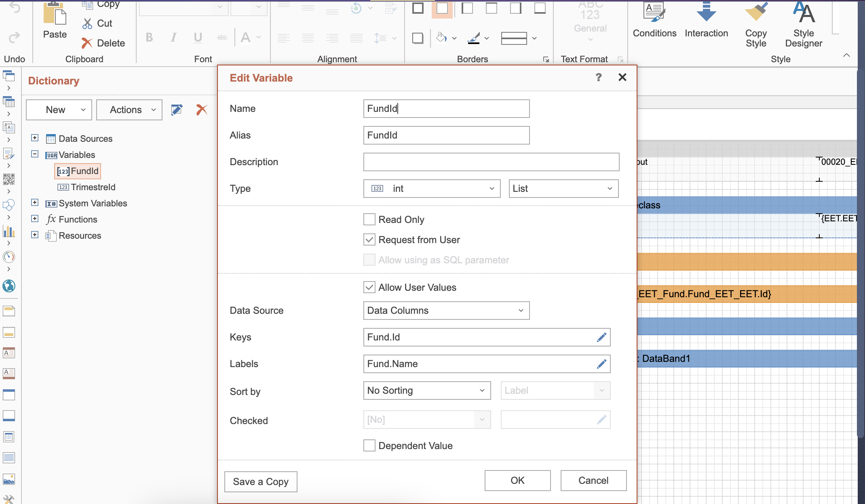Enable the Read Only checkbox
865x504 pixels.
pyautogui.click(x=369, y=219)
